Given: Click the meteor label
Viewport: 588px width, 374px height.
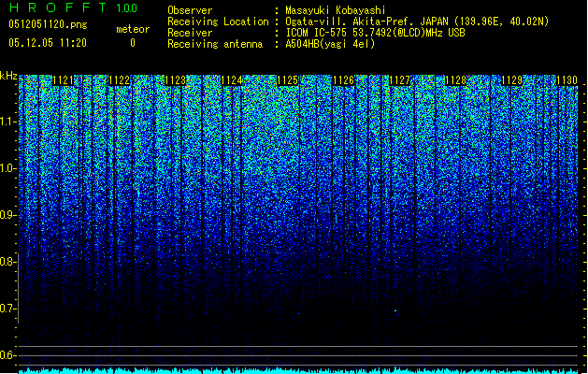Looking at the screenshot, I should pos(133,29).
